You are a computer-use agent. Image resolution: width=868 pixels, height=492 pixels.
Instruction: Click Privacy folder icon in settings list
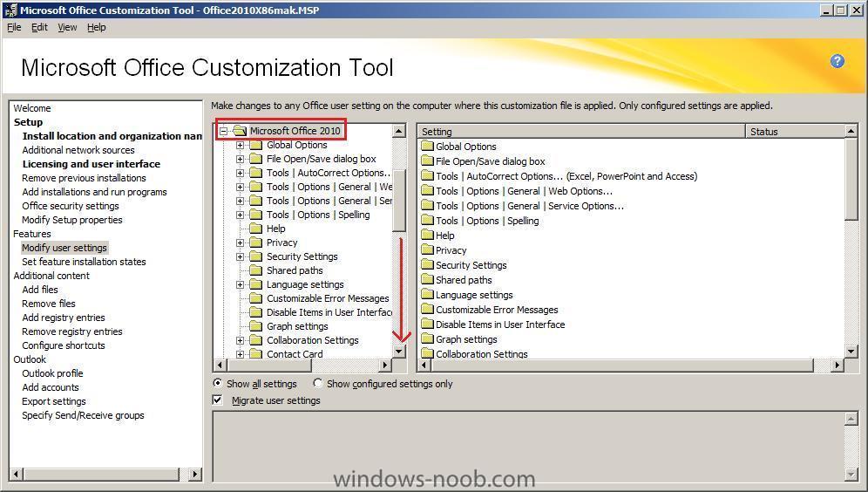pyautogui.click(x=427, y=249)
